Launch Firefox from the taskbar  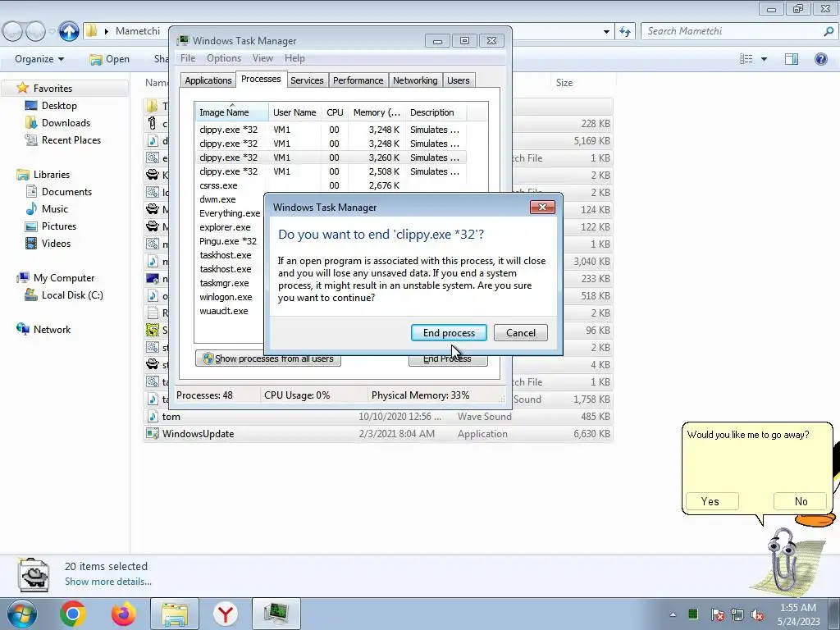pyautogui.click(x=124, y=614)
